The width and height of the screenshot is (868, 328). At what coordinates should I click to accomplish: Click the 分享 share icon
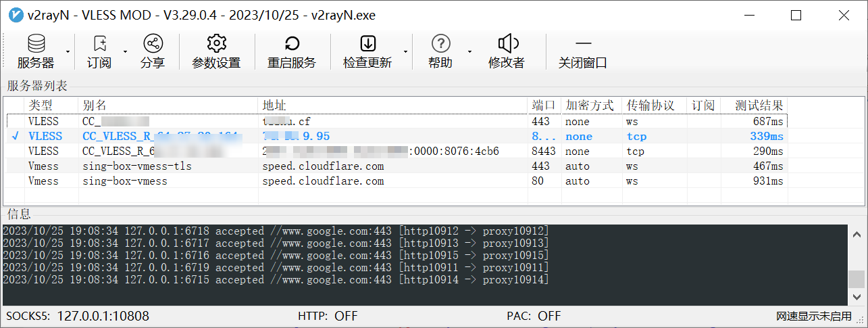pyautogui.click(x=153, y=45)
